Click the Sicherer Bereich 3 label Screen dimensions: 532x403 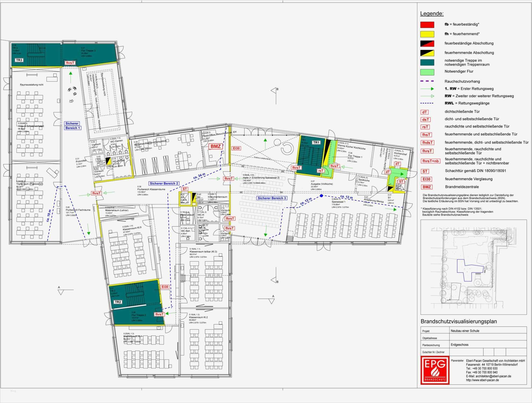point(272,198)
